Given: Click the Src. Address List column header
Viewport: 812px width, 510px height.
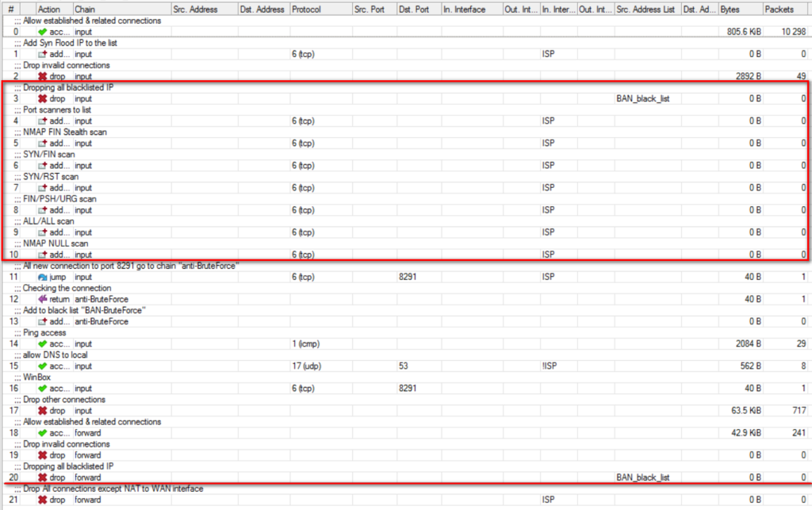Looking at the screenshot, I should [x=646, y=10].
